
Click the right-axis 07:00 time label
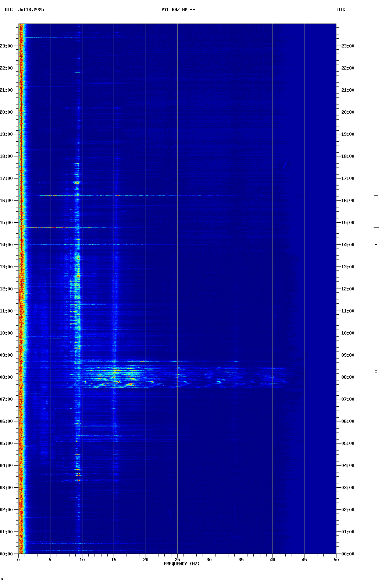point(348,399)
